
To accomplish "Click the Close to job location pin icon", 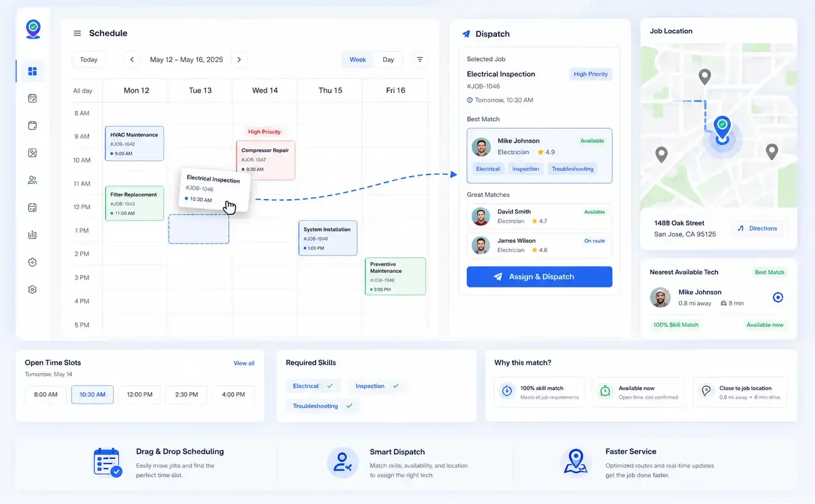I will coord(706,391).
